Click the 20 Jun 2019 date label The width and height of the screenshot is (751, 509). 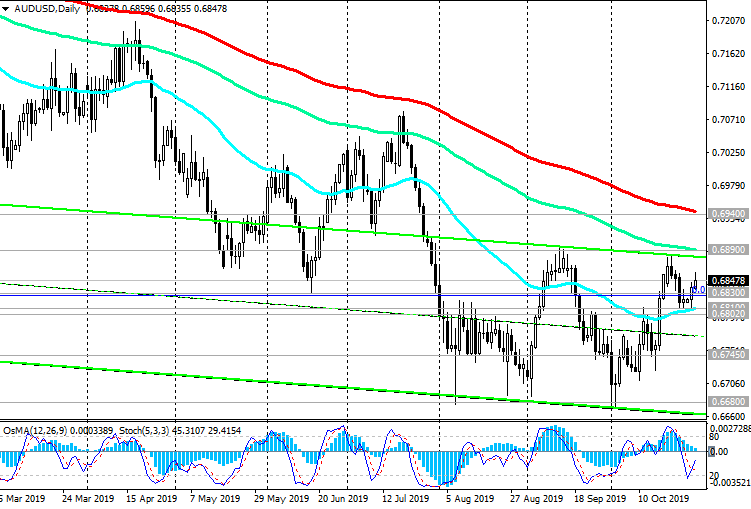tap(343, 499)
